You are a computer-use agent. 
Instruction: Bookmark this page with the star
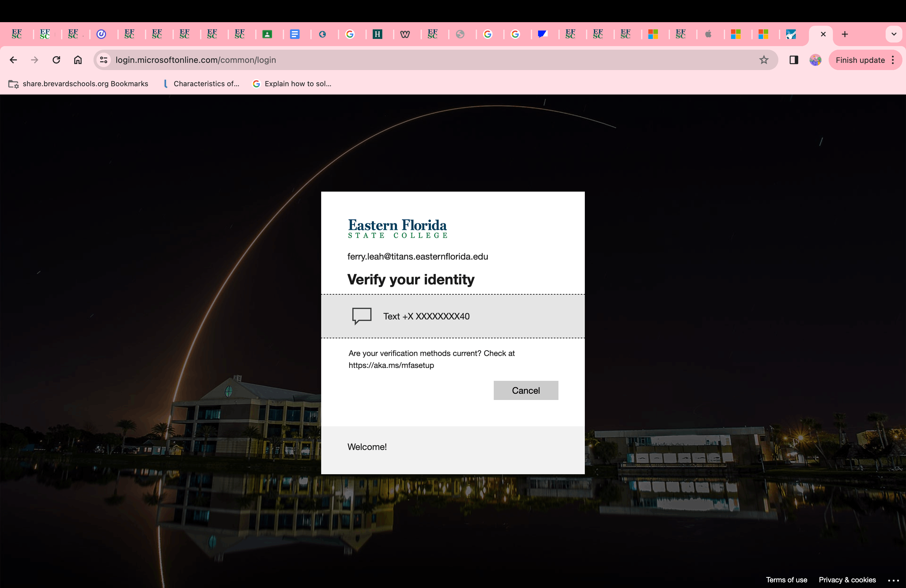[x=764, y=60]
